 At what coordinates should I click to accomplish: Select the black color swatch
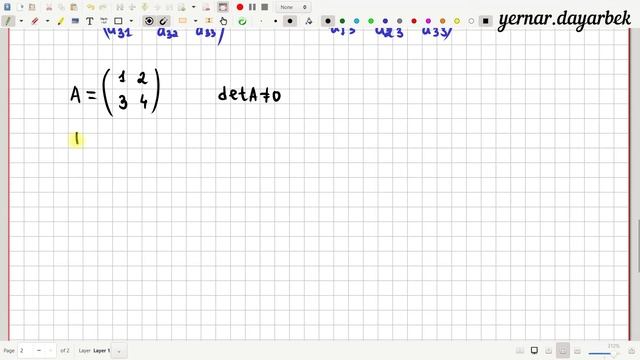click(x=328, y=21)
